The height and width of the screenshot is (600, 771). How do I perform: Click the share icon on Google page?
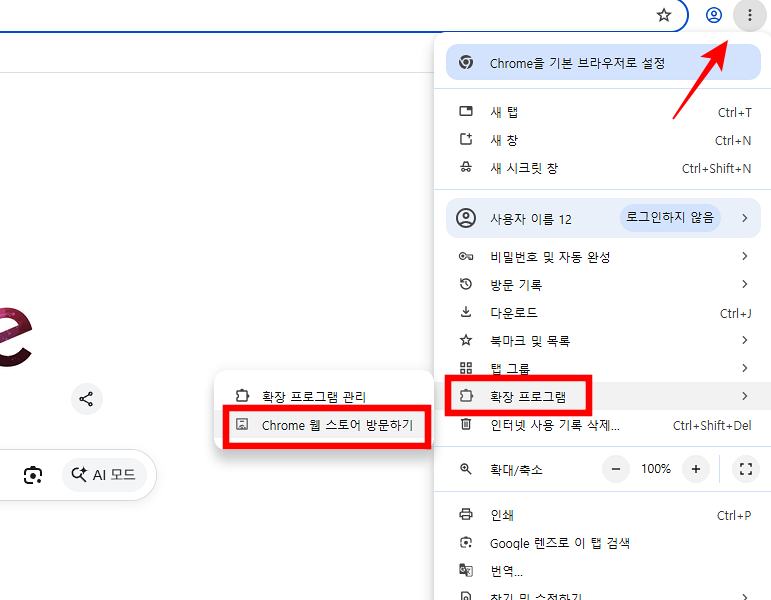87,399
